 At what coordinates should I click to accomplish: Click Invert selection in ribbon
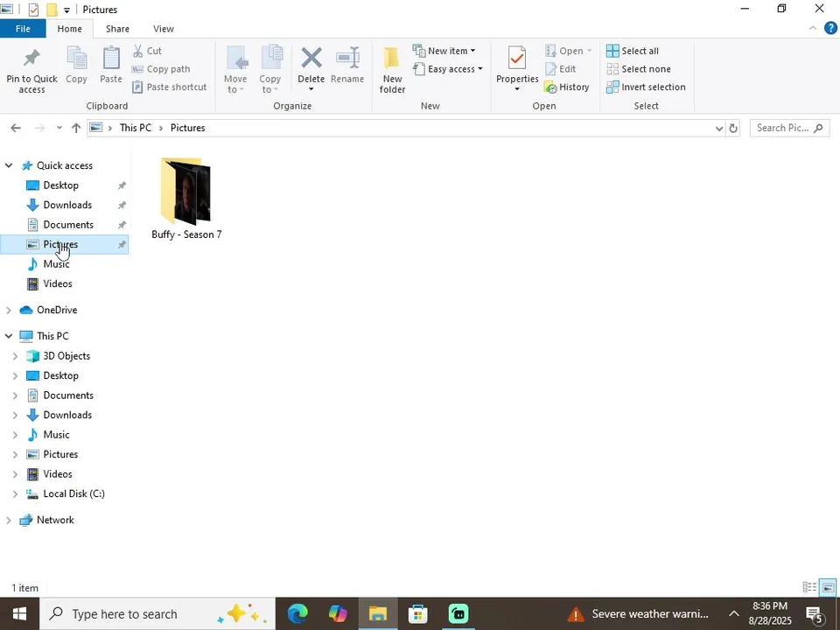pos(646,87)
